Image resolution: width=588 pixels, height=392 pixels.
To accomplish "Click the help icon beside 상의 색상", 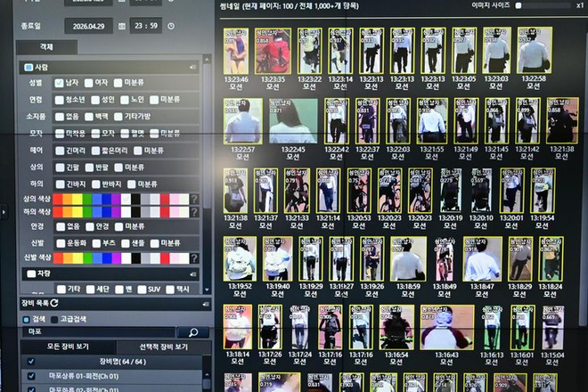I will point(194,200).
